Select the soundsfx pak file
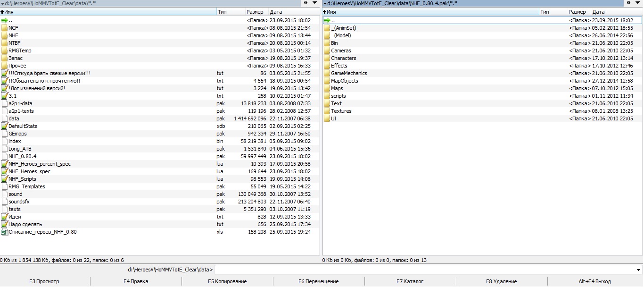The image size is (644, 287). pyautogui.click(x=160, y=202)
